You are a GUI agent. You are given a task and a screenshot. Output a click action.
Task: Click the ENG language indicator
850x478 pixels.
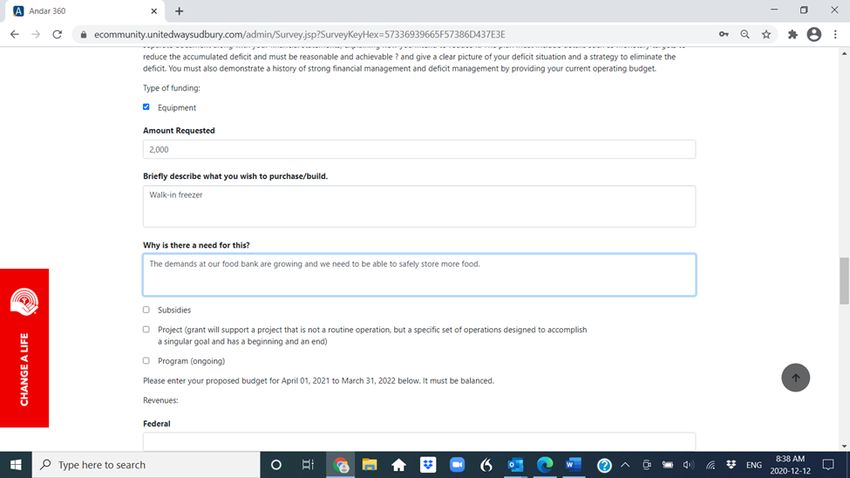point(754,464)
